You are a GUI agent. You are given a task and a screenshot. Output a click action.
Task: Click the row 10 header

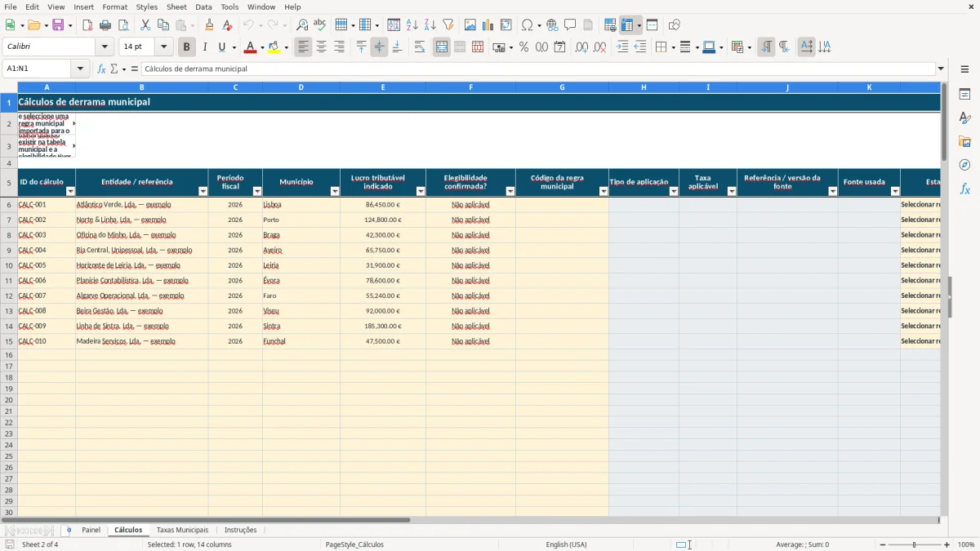pyautogui.click(x=9, y=265)
